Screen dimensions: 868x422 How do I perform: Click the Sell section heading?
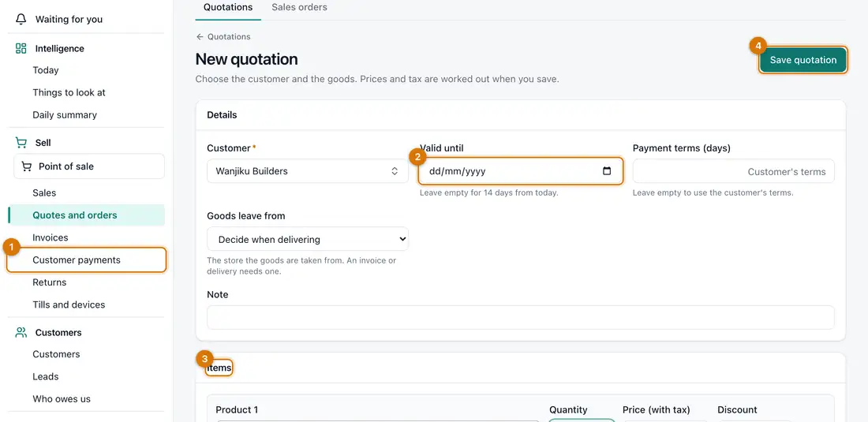click(43, 143)
